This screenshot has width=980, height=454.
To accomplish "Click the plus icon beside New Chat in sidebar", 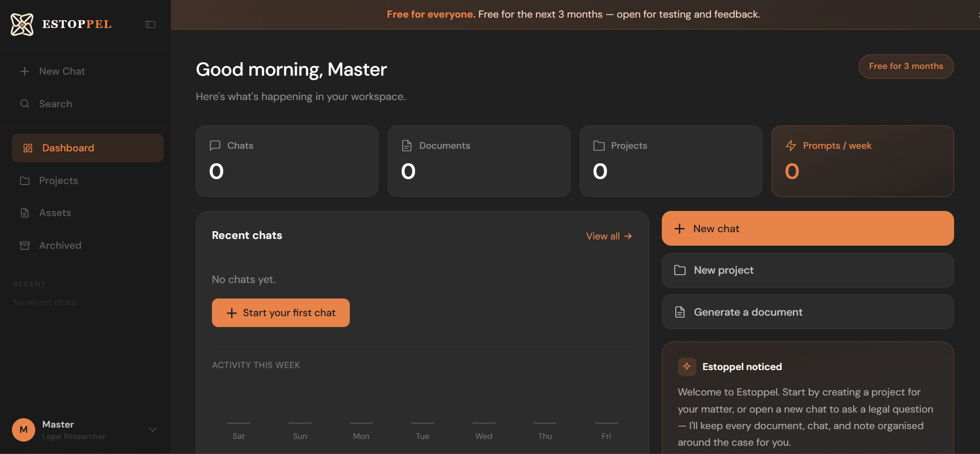I will click(24, 72).
